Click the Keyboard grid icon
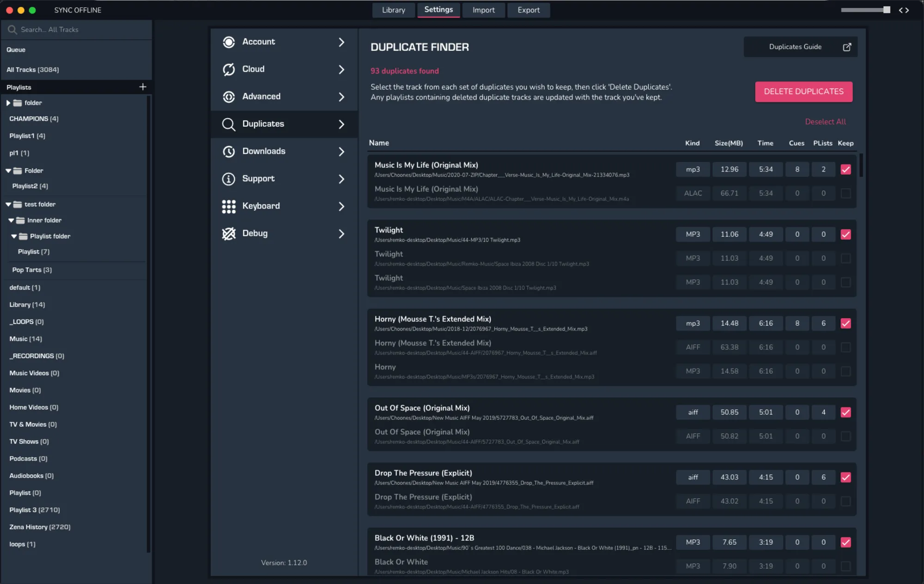This screenshot has height=584, width=924. coord(229,206)
